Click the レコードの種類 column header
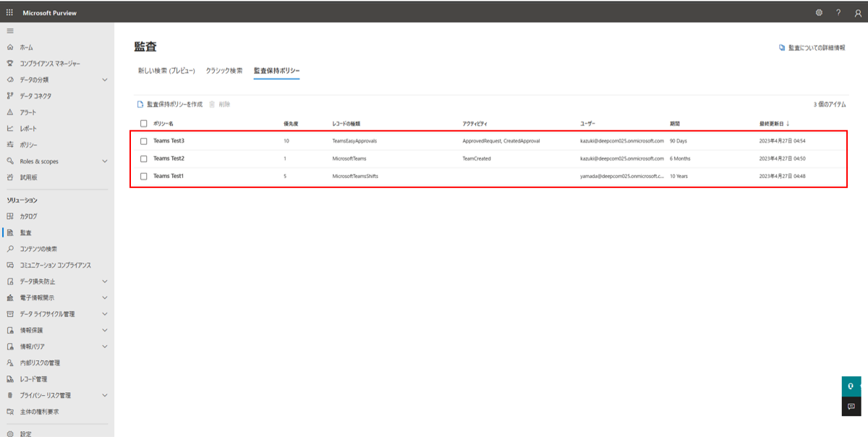 coord(347,124)
